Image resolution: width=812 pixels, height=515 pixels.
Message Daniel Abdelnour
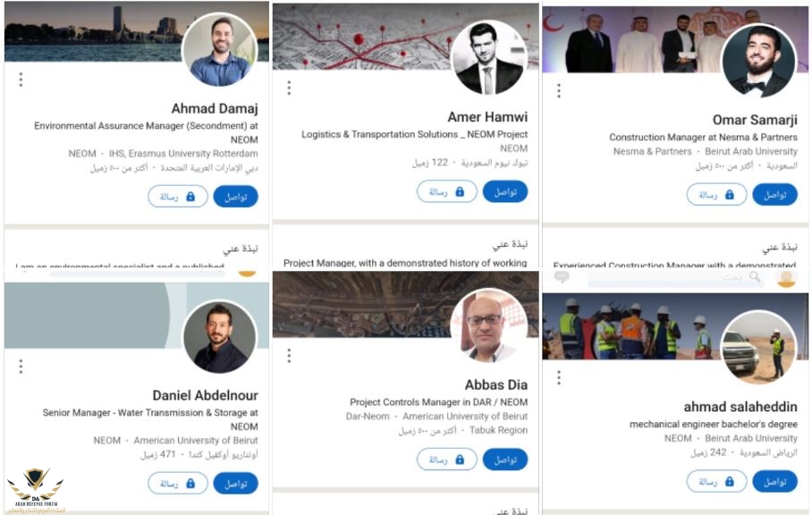pyautogui.click(x=177, y=483)
